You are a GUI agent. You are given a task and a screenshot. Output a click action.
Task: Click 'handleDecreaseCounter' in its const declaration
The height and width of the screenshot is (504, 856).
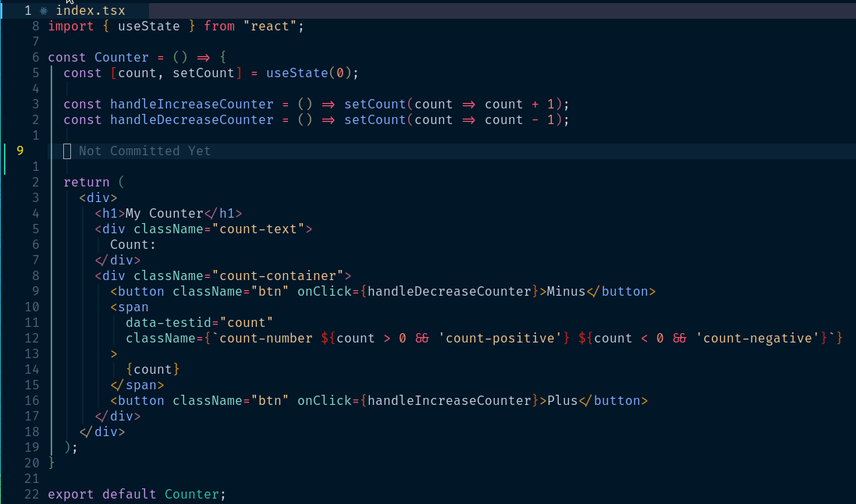point(192,120)
